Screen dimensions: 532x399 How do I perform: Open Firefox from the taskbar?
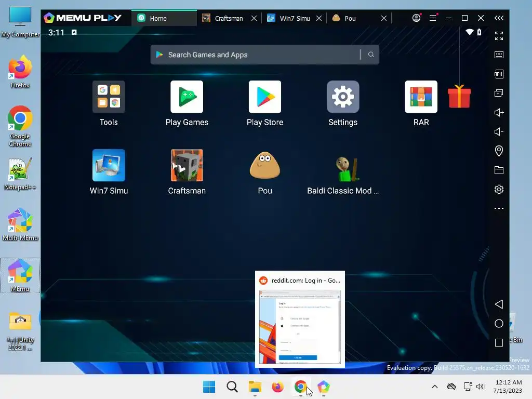277,387
